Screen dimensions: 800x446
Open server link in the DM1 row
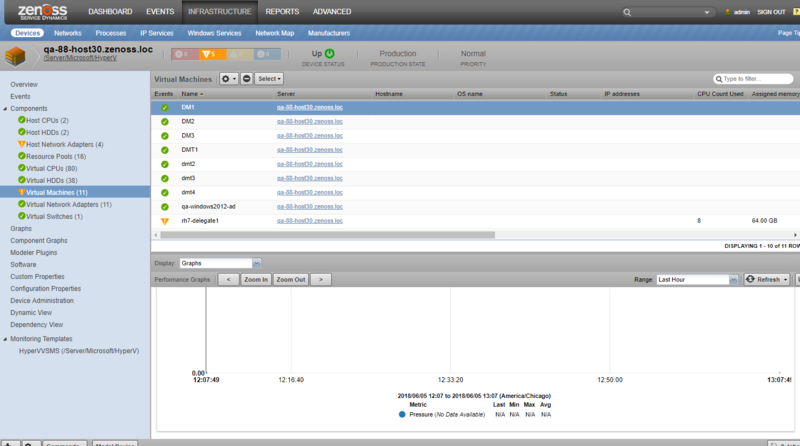pyautogui.click(x=310, y=108)
